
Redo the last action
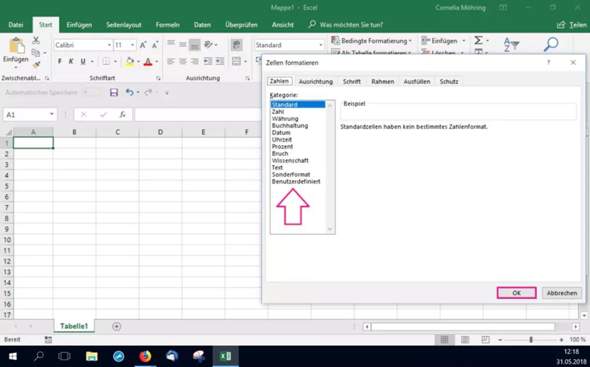(148, 92)
